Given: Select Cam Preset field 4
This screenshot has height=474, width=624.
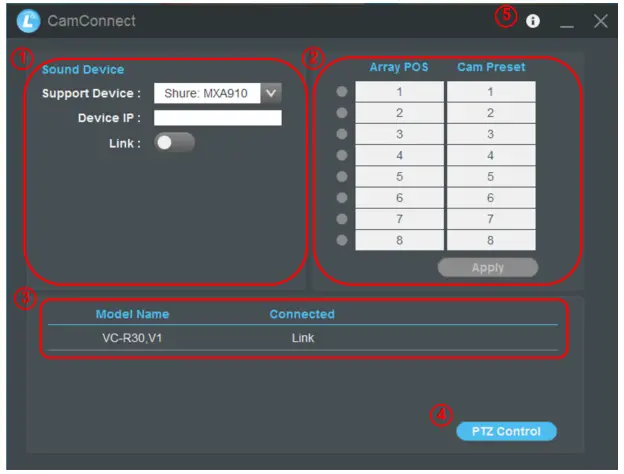Looking at the screenshot, I should click(491, 155).
